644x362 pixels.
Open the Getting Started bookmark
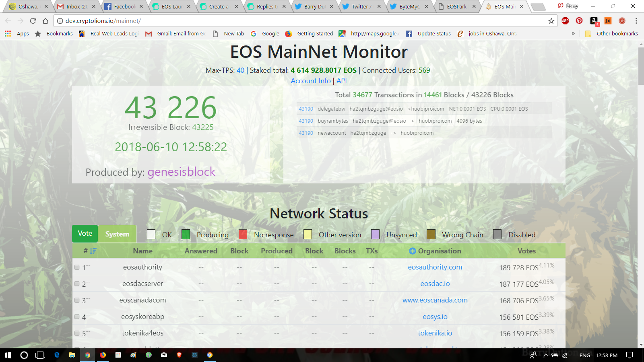[x=310, y=34]
